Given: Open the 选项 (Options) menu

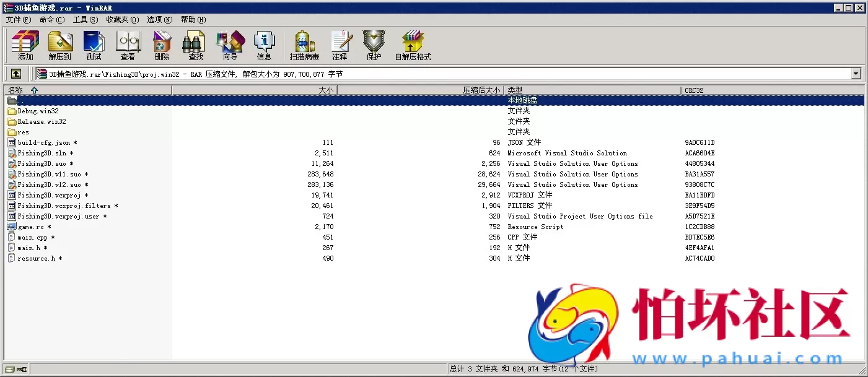Looking at the screenshot, I should point(159,19).
